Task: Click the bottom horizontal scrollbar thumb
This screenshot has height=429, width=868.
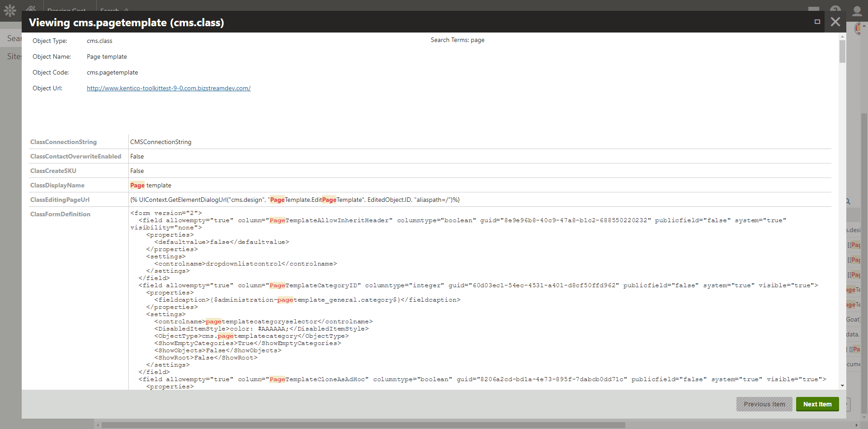Action: point(363,425)
